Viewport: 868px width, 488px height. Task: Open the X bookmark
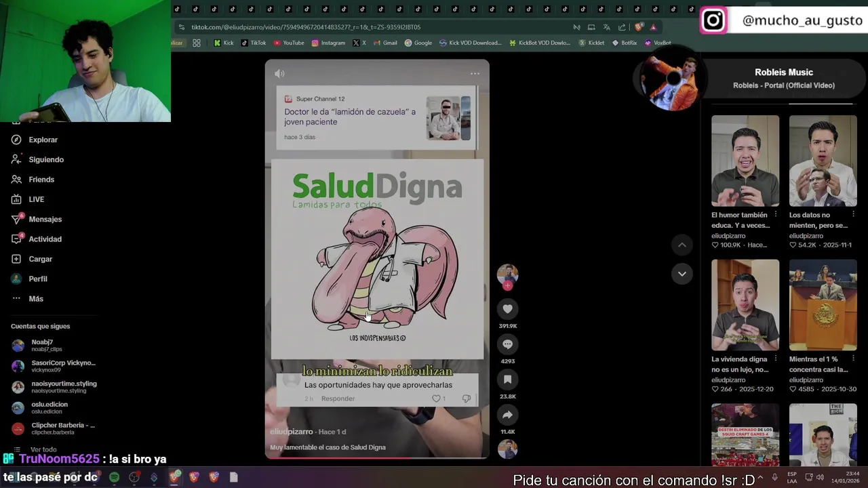359,43
